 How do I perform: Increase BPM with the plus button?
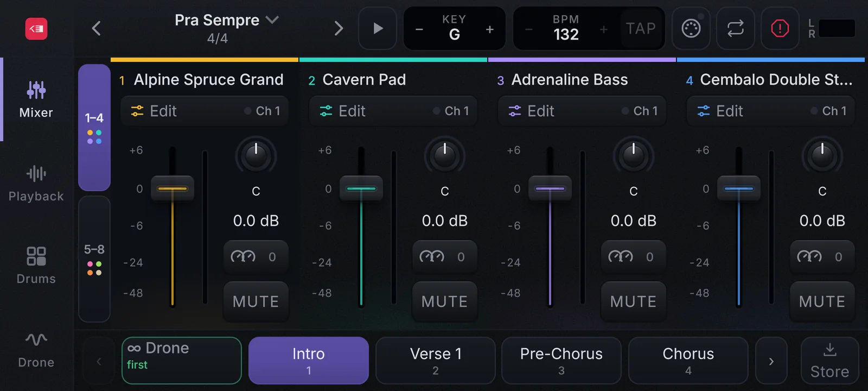[603, 29]
